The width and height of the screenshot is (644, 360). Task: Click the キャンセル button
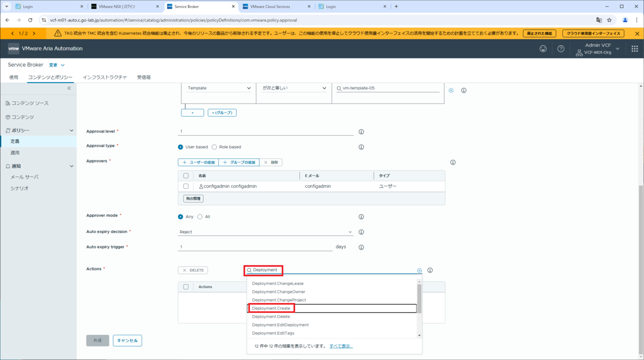click(x=127, y=340)
